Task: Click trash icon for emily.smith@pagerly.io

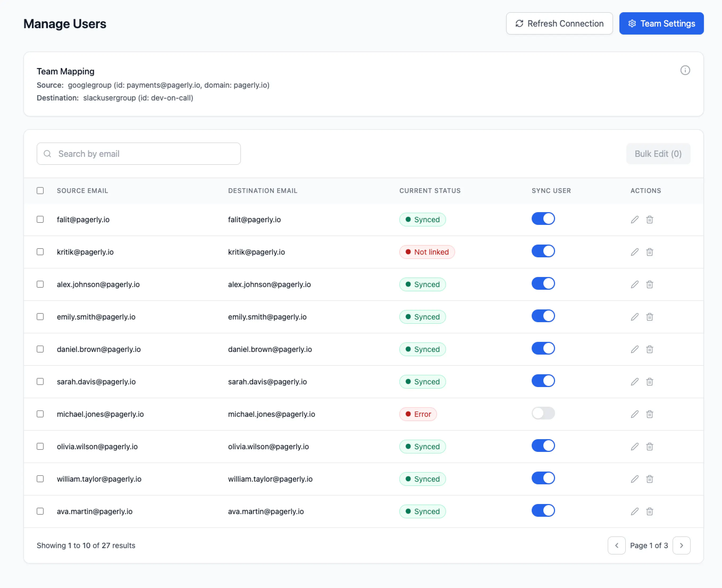Action: [x=649, y=317]
